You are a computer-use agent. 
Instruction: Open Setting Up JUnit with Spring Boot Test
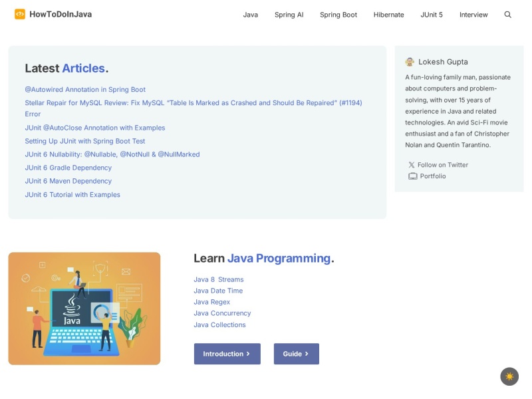point(85,141)
